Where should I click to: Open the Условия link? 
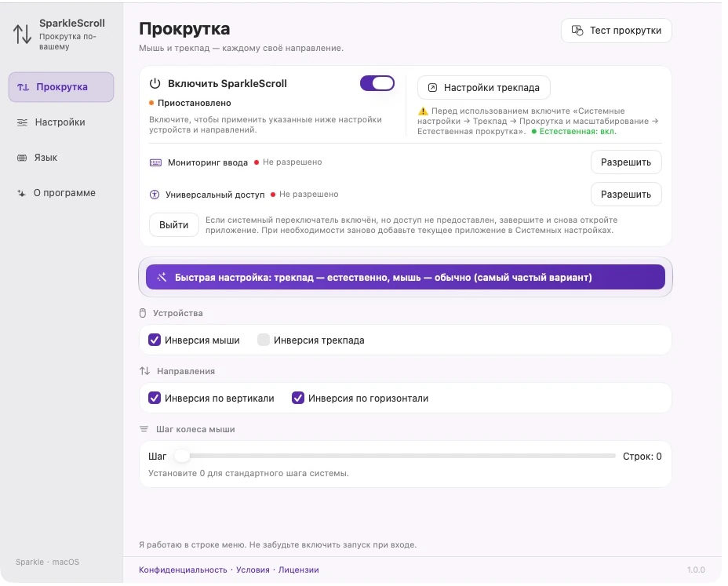coord(253,570)
